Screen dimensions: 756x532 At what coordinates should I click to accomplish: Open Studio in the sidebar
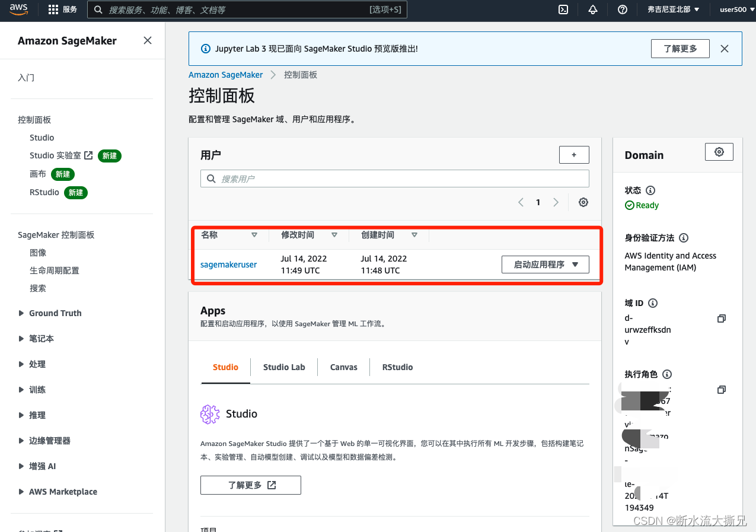pyautogui.click(x=42, y=138)
